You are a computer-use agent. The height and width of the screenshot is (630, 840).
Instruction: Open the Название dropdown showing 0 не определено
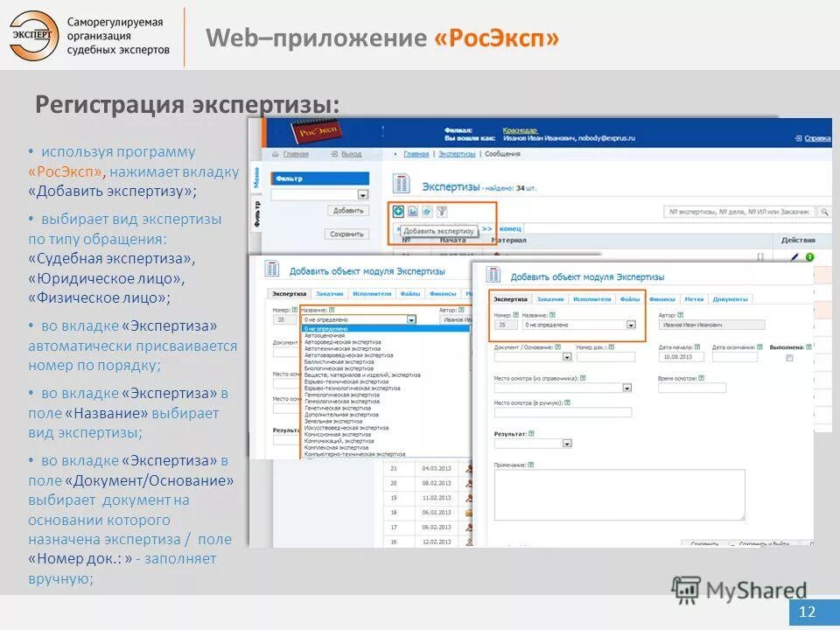tap(632, 324)
